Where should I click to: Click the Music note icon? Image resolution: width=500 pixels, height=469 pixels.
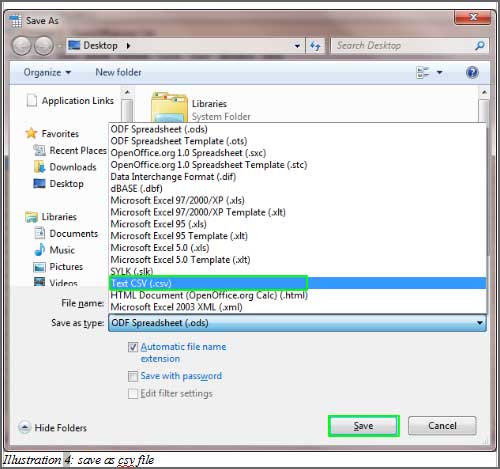(x=39, y=250)
